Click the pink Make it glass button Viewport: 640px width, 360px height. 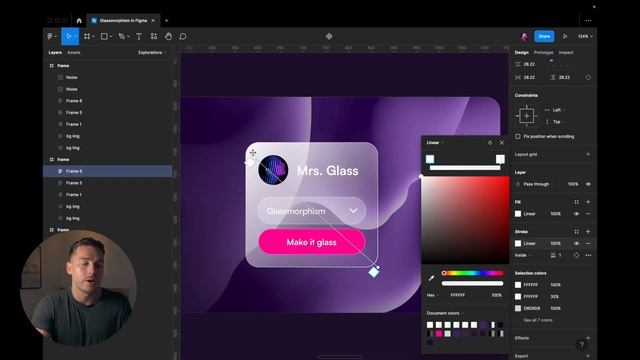coord(312,242)
